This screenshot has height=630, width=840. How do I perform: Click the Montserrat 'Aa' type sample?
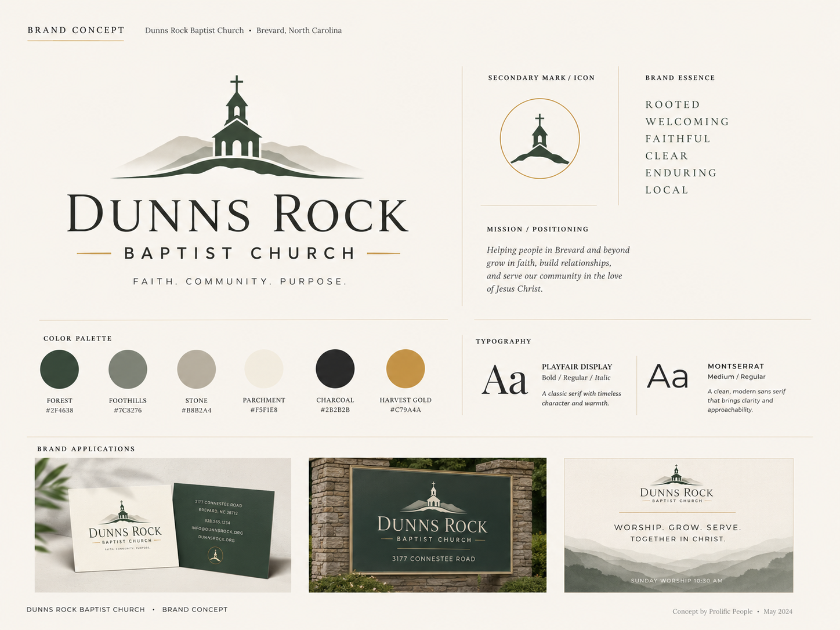pyautogui.click(x=668, y=376)
